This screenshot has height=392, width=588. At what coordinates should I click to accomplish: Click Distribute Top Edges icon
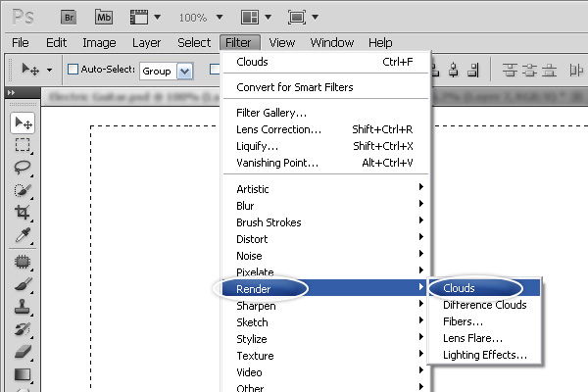pyautogui.click(x=510, y=71)
